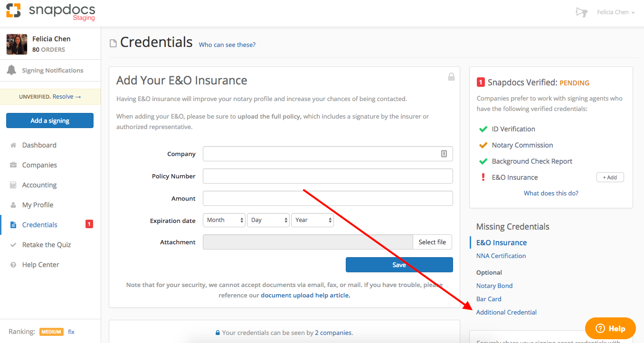
Task: Click the Companies briefcase icon in sidebar
Action: pos(13,165)
